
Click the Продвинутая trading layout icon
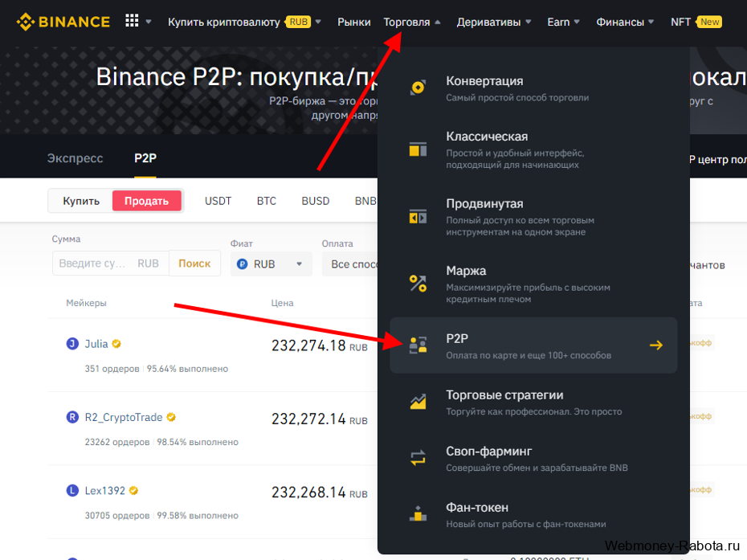point(418,217)
